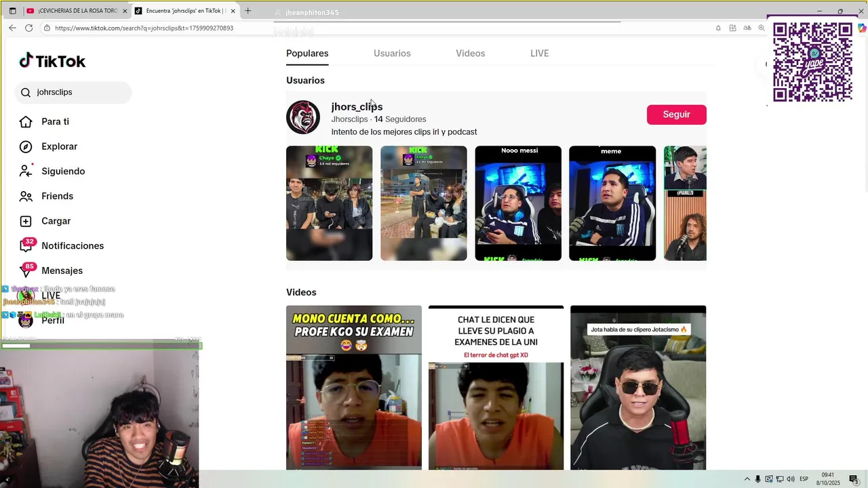Go back using the browser back arrow

coord(12,28)
